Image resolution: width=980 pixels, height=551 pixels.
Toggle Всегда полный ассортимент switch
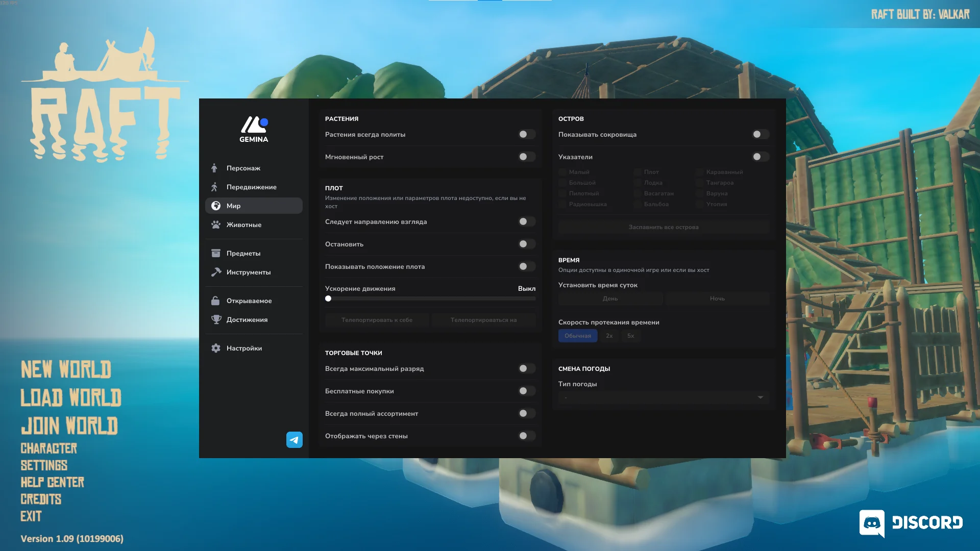tap(527, 413)
